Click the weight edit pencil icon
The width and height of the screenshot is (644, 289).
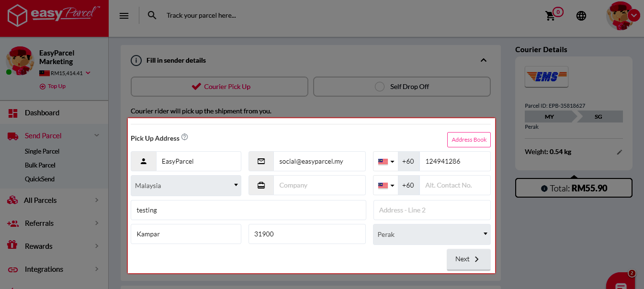(x=620, y=152)
